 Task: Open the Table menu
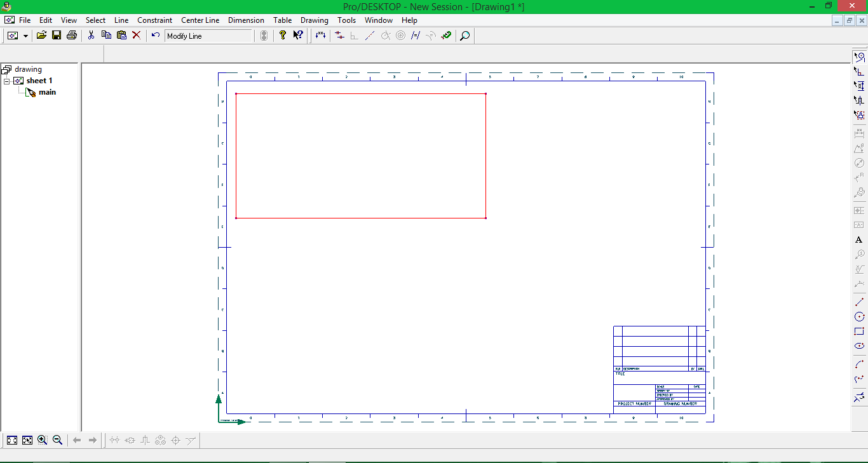283,20
